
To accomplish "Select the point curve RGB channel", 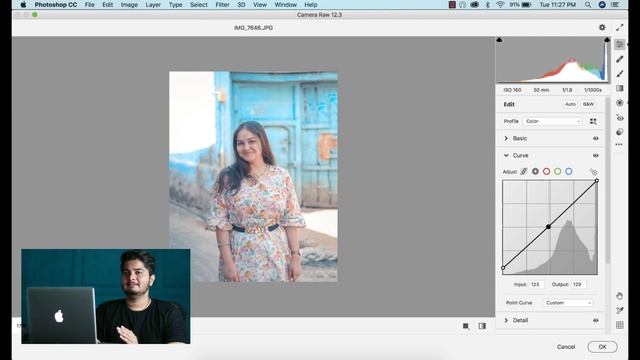I will coord(535,171).
